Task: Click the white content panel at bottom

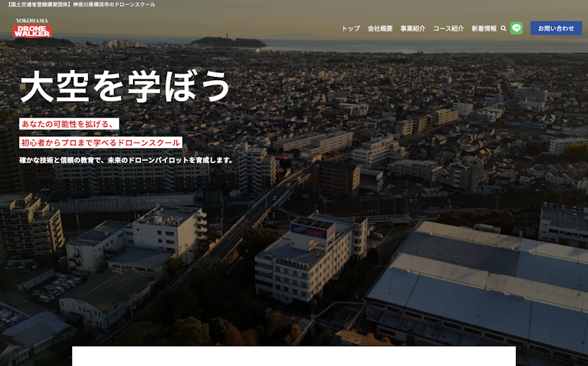Action: (294, 356)
